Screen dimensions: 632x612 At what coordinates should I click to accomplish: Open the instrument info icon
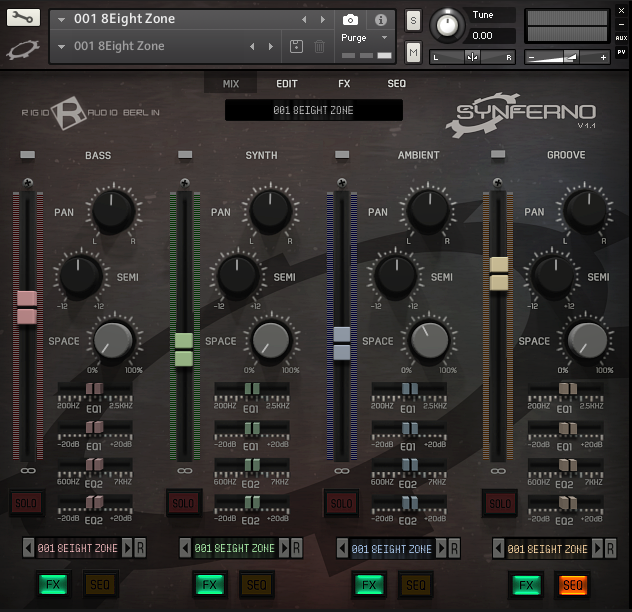click(x=380, y=19)
